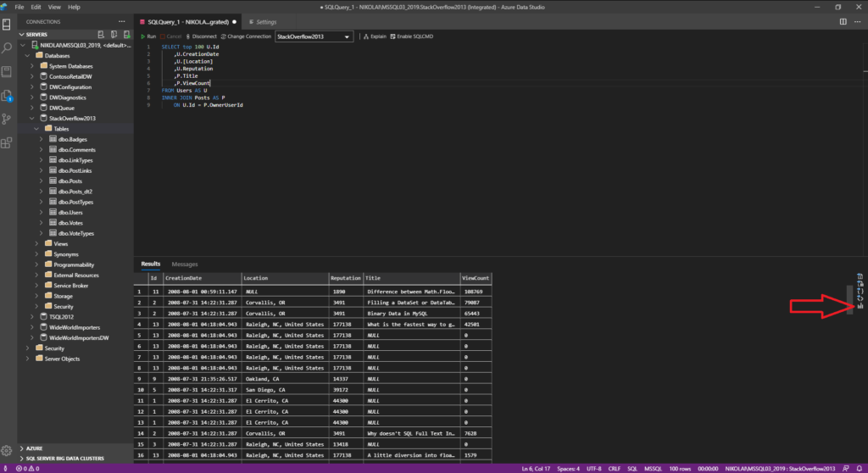Open the Search view in activity bar
Image resolution: width=868 pixels, height=473 pixels.
[x=7, y=48]
